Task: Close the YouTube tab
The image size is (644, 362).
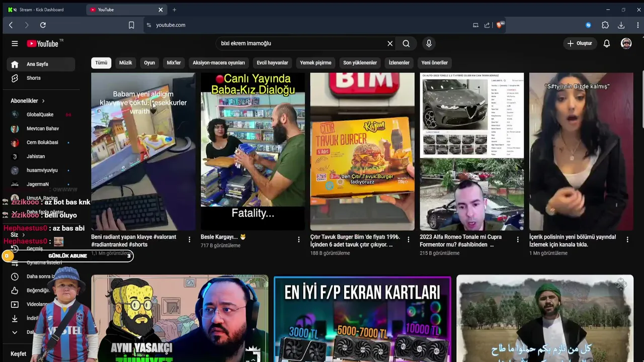Action: pyautogui.click(x=160, y=10)
